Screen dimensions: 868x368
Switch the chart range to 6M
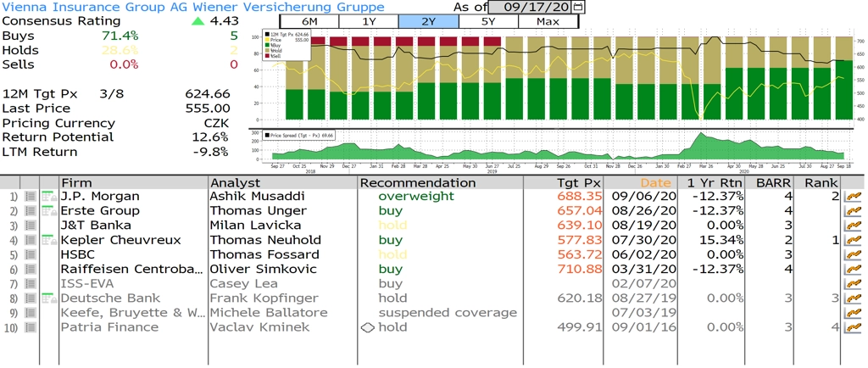309,21
